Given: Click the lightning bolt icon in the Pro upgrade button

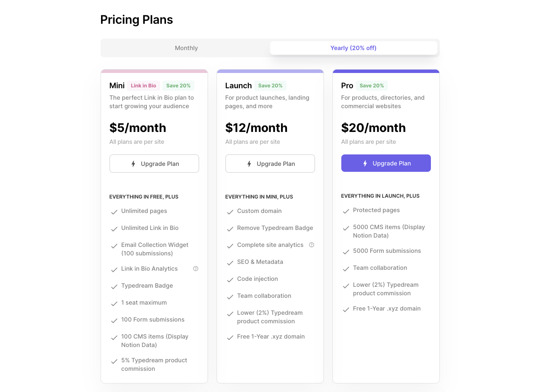Looking at the screenshot, I should (365, 163).
